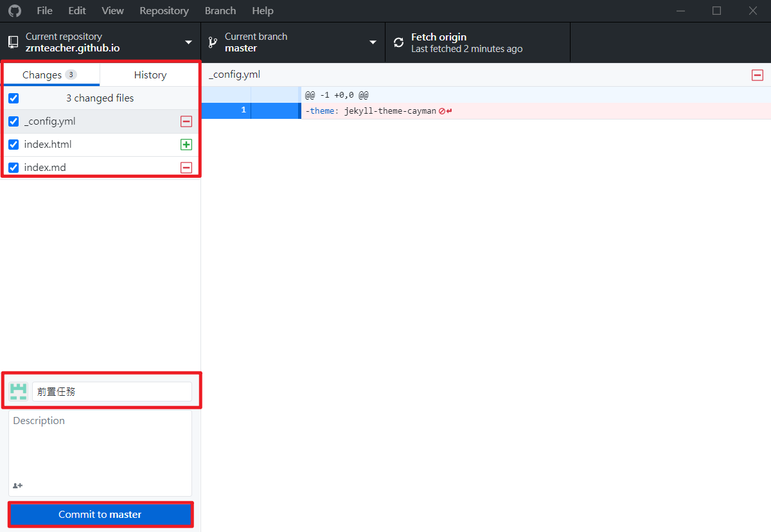Click the deleted status icon for _config.yml

coord(186,121)
